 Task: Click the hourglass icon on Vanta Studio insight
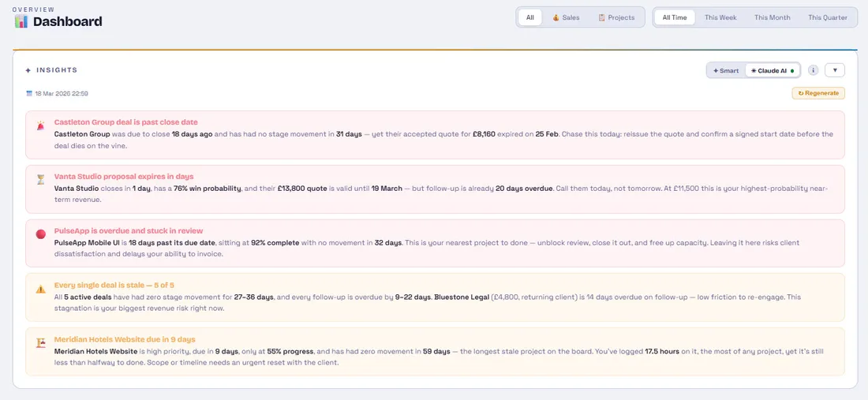pos(41,180)
